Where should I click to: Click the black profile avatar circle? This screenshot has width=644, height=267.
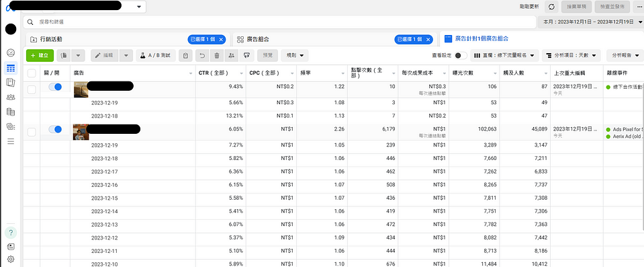coord(11,29)
